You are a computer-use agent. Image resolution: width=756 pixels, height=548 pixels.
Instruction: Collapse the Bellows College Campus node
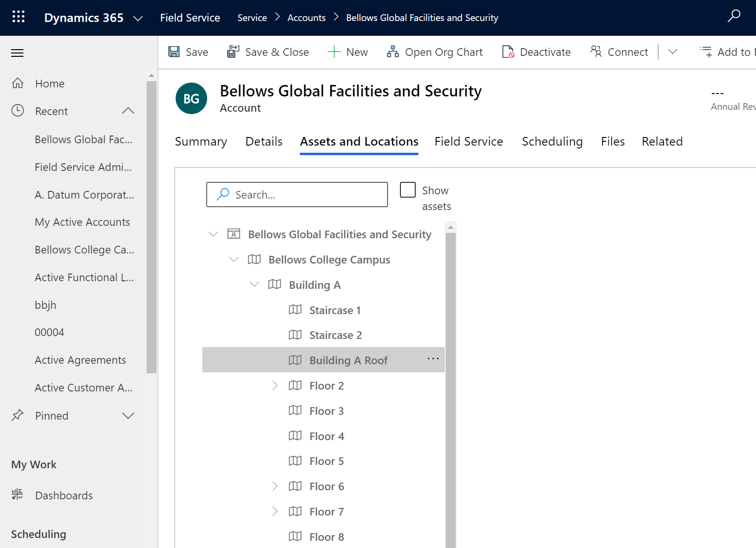[x=234, y=259]
